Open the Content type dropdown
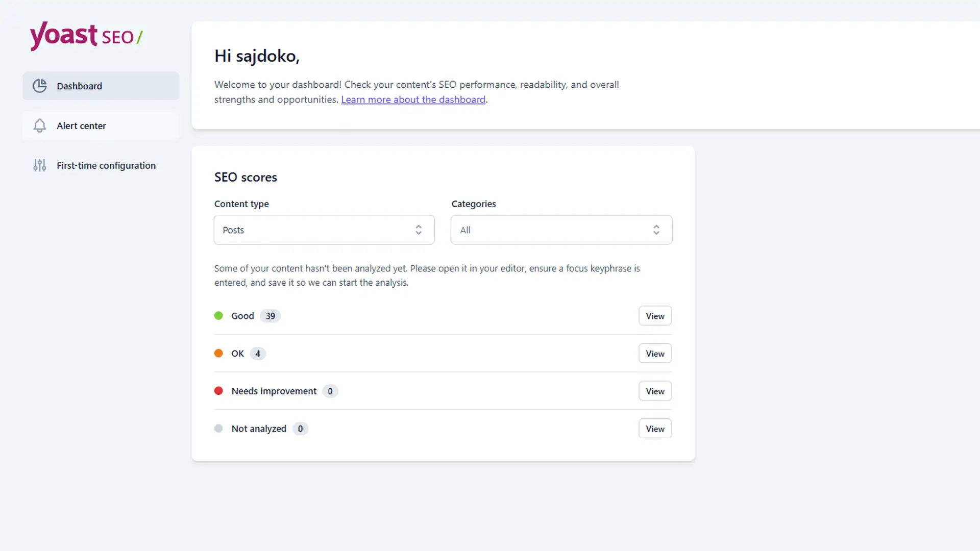The image size is (980, 551). [x=324, y=230]
